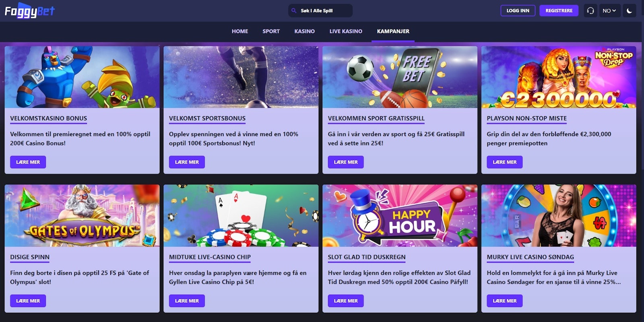Click Lære Mer under Velkomst Sportsbonus

pyautogui.click(x=187, y=162)
